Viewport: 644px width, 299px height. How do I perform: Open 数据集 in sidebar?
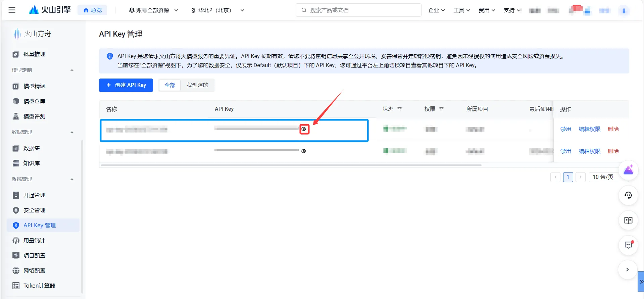click(x=43, y=148)
